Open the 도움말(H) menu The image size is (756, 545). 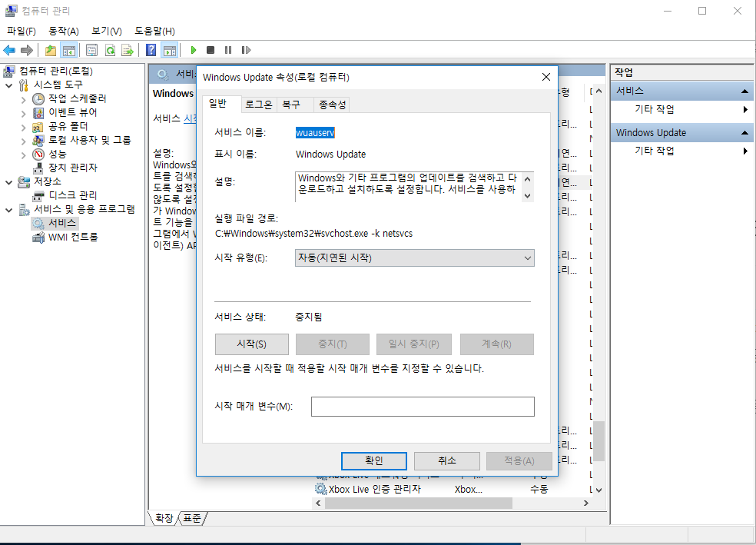(x=154, y=32)
